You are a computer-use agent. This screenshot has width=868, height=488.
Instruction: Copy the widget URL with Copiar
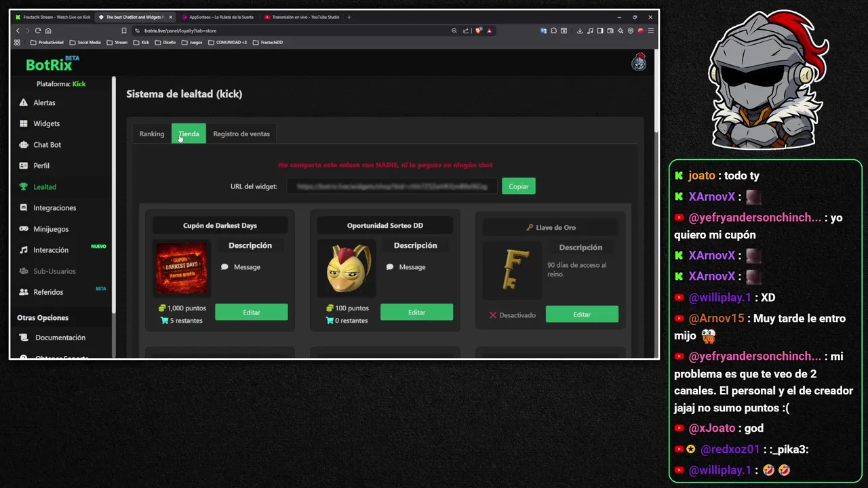coord(519,186)
